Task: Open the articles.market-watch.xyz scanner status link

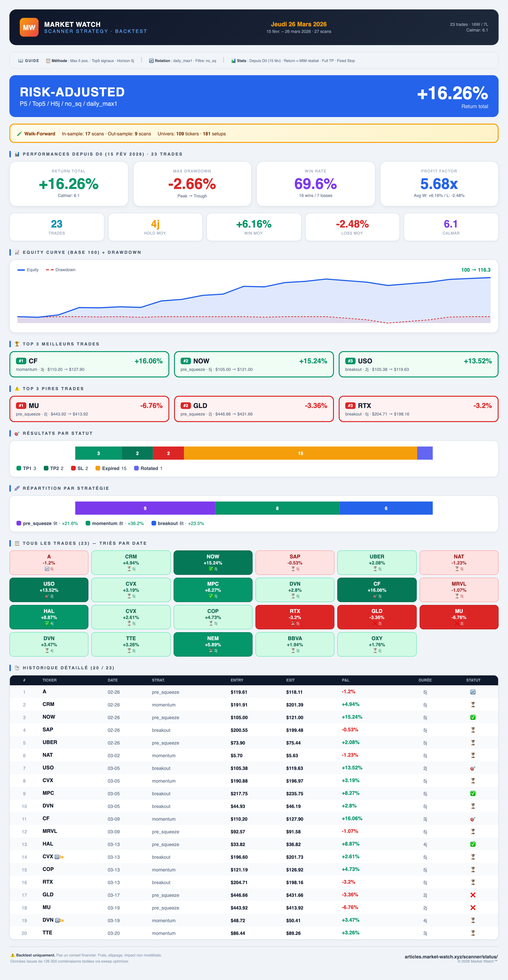Action: (x=451, y=957)
